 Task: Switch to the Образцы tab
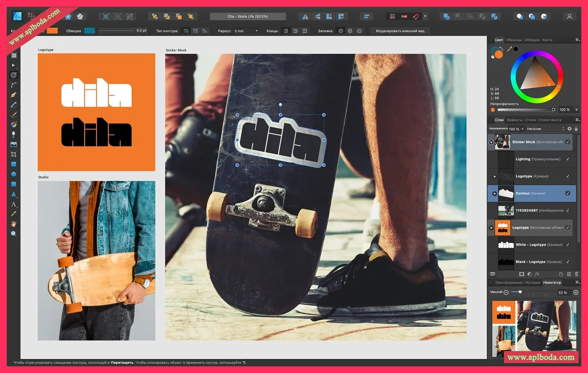point(514,40)
